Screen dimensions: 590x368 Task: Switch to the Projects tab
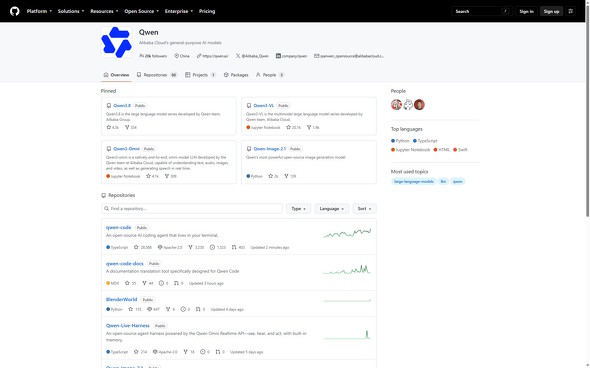click(x=201, y=75)
